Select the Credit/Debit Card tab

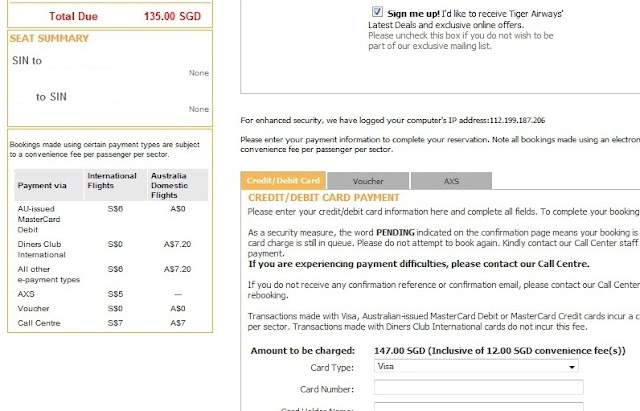[283, 181]
